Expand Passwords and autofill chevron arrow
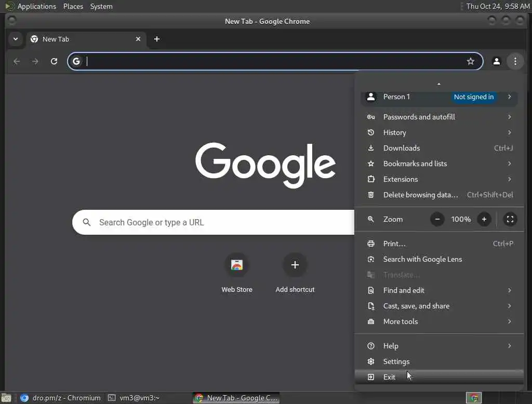532x404 pixels. pos(509,117)
